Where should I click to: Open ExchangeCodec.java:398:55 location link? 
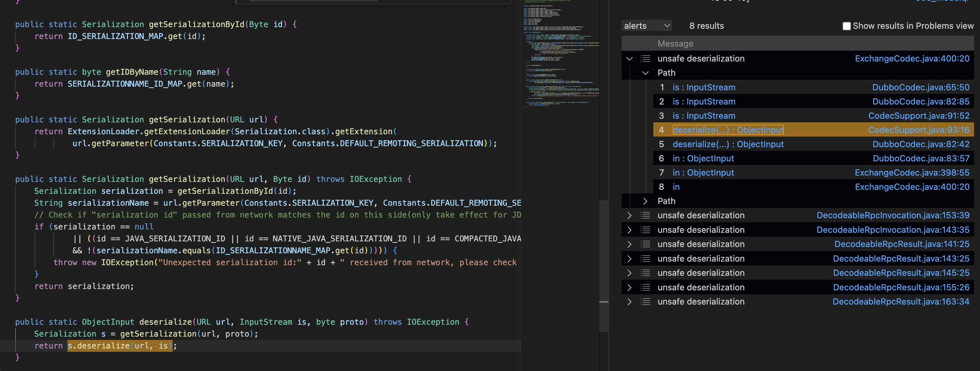pyautogui.click(x=912, y=173)
